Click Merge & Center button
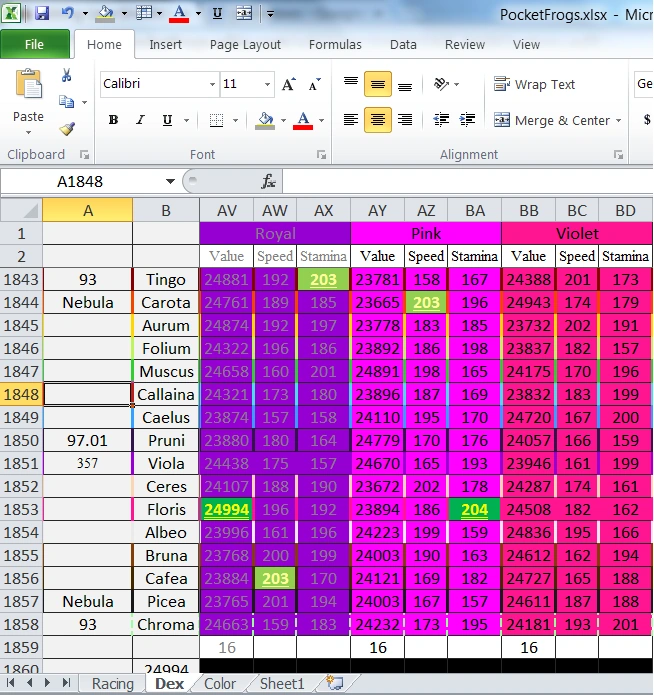The width and height of the screenshot is (654, 695). click(x=552, y=121)
